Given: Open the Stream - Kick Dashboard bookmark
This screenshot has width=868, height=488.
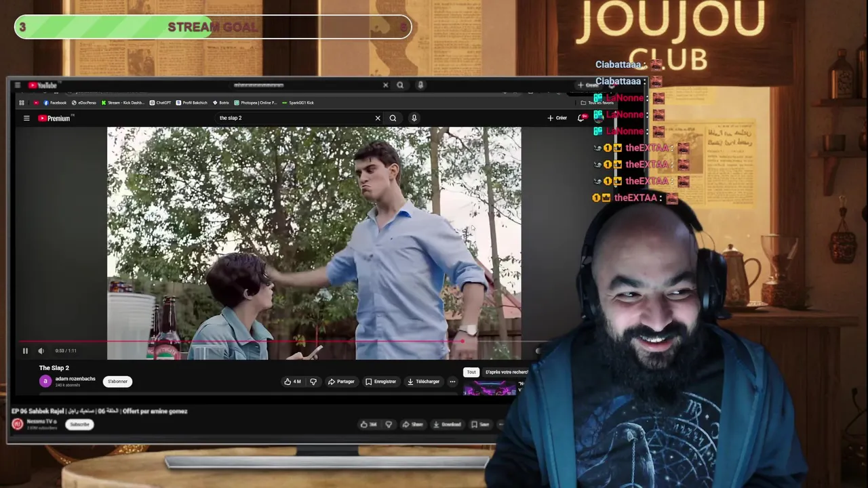Looking at the screenshot, I should click(123, 103).
